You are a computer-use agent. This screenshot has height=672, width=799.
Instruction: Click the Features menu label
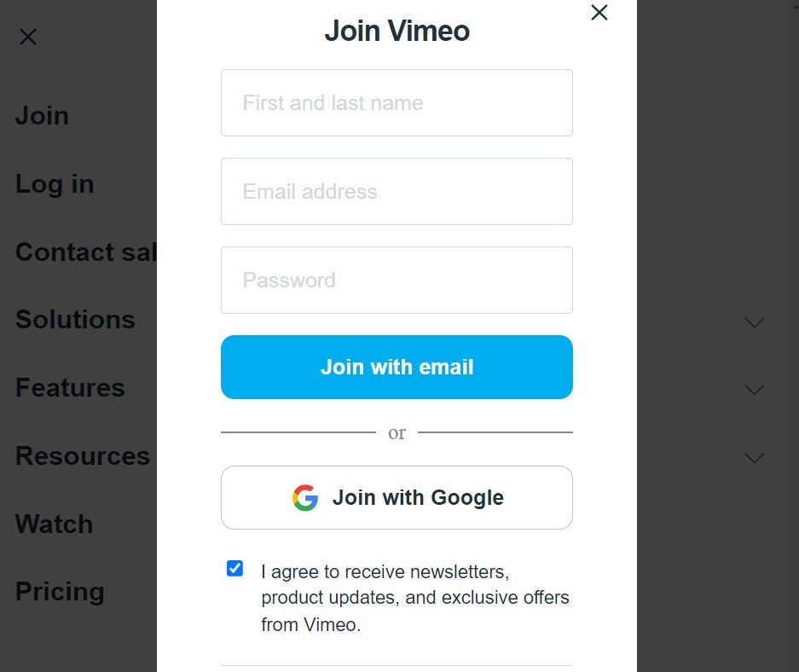click(70, 388)
